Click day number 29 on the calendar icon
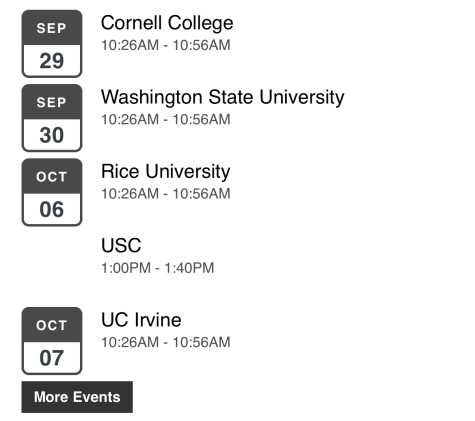Image resolution: width=475 pixels, height=421 pixels. [52, 61]
